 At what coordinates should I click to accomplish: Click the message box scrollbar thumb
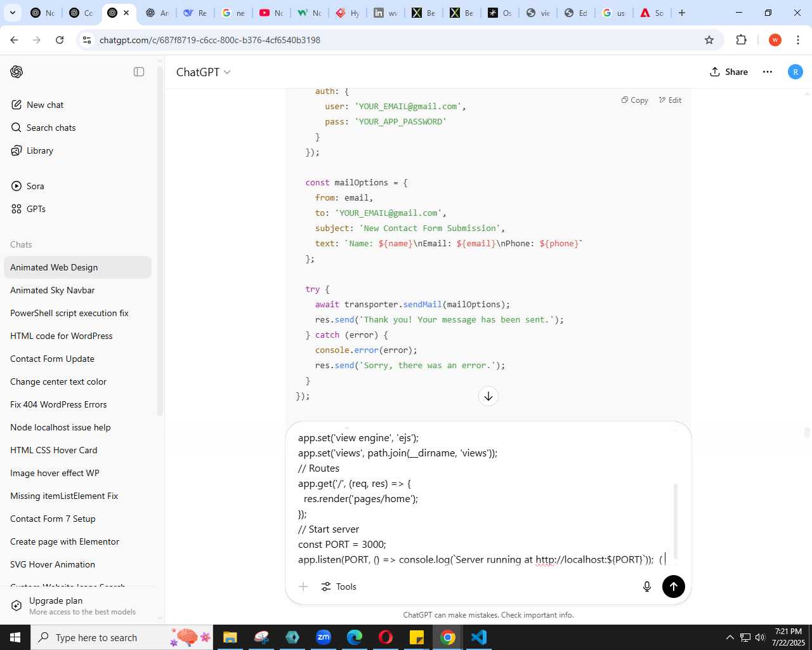[x=676, y=521]
